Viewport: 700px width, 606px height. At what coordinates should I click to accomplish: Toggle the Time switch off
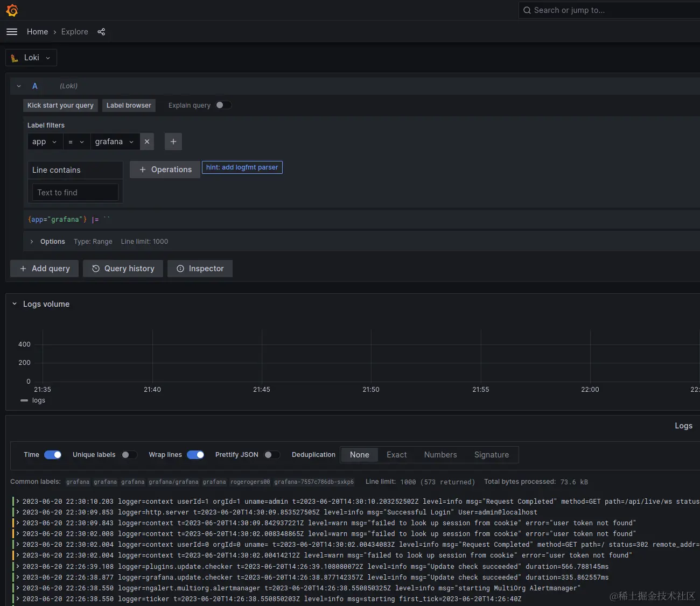coord(53,455)
